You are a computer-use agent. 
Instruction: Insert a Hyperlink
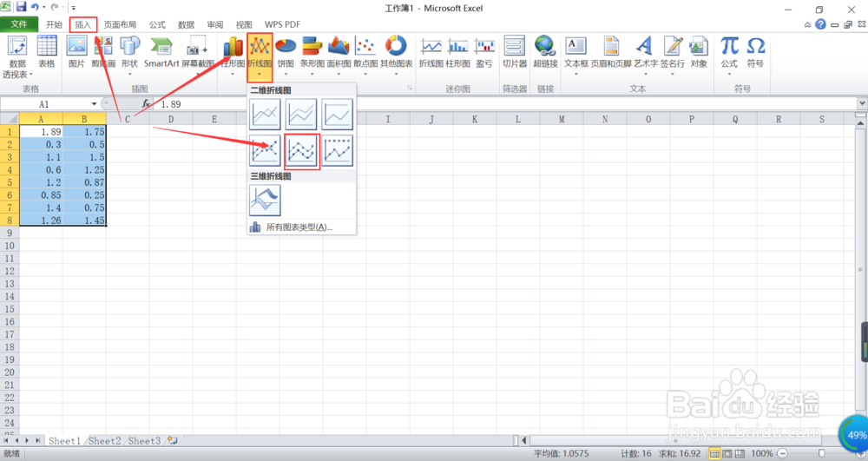click(x=545, y=53)
